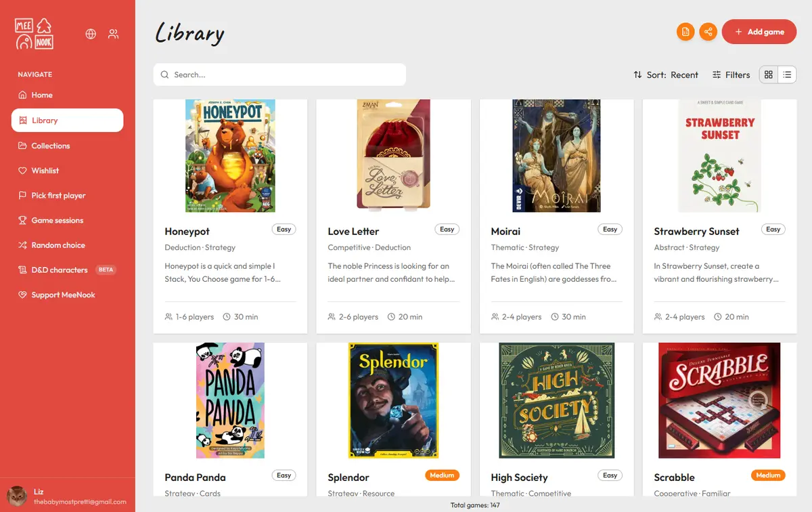812x512 pixels.
Task: Focus the Search input field
Action: tap(279, 74)
